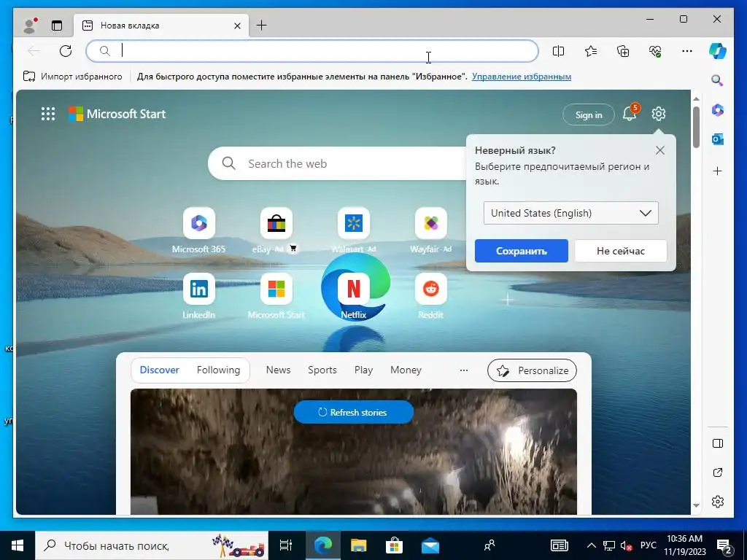Open the Edge profile icon
This screenshot has width=747, height=560.
pyautogui.click(x=31, y=26)
